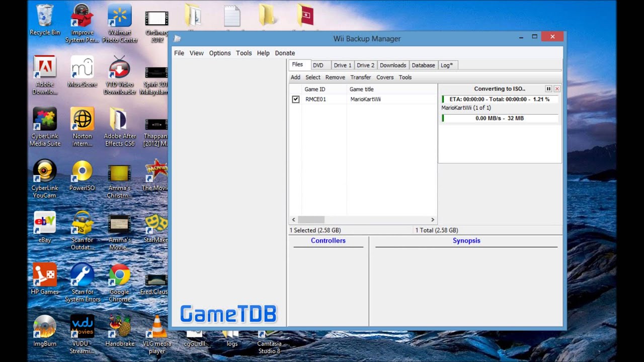Select the Scan for System Errors icon
Viewport: 644px width, 362px height.
(82, 282)
